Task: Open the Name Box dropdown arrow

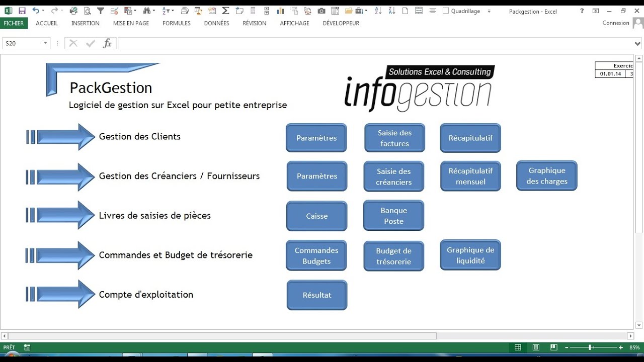Action: tap(45, 43)
